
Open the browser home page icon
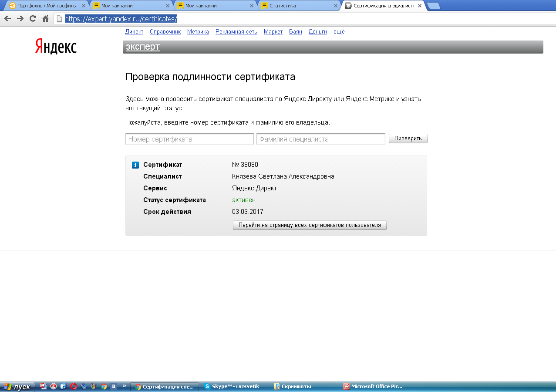[x=45, y=19]
